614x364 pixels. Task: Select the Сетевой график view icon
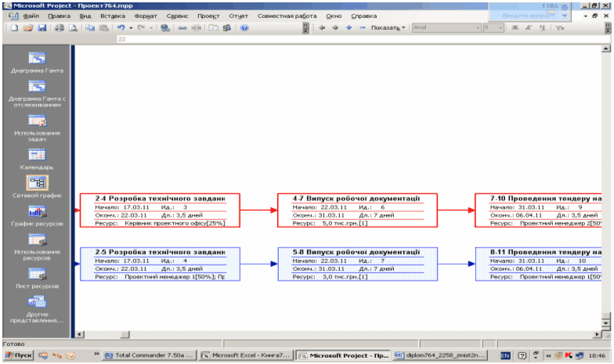[38, 183]
